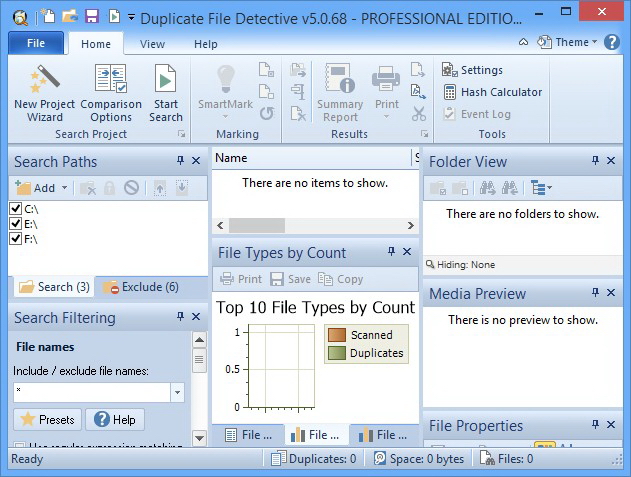Select the Search (3) tab
The width and height of the screenshot is (631, 477).
(54, 287)
